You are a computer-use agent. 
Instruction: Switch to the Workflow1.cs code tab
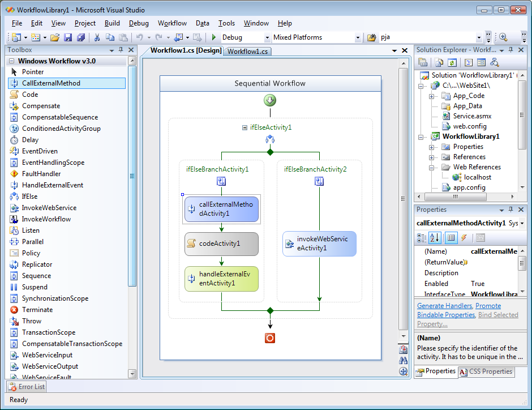coord(248,51)
